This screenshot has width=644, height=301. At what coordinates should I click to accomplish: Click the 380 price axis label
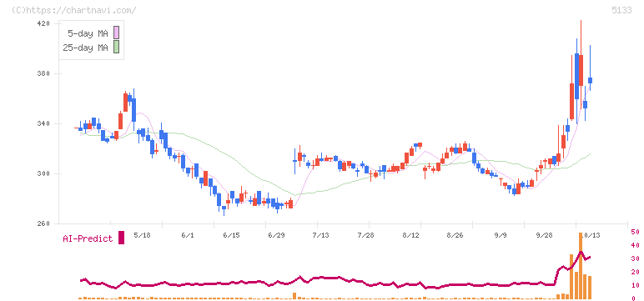44,74
